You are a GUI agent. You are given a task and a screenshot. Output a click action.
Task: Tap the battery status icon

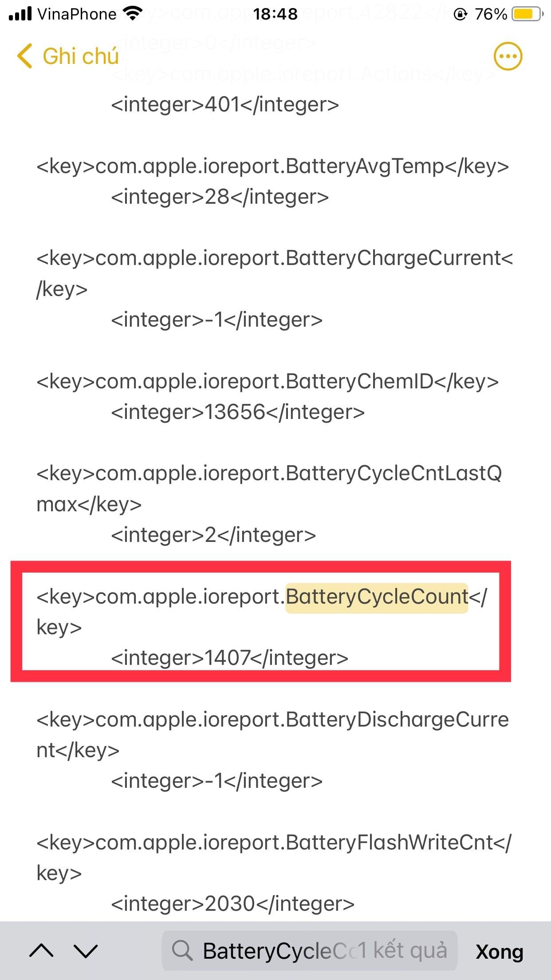pyautogui.click(x=527, y=15)
